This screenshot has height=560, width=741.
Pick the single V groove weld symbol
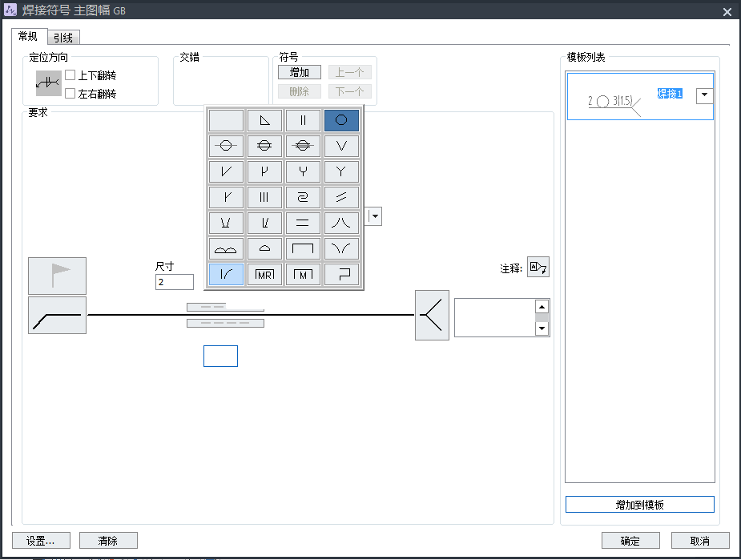[x=341, y=147]
